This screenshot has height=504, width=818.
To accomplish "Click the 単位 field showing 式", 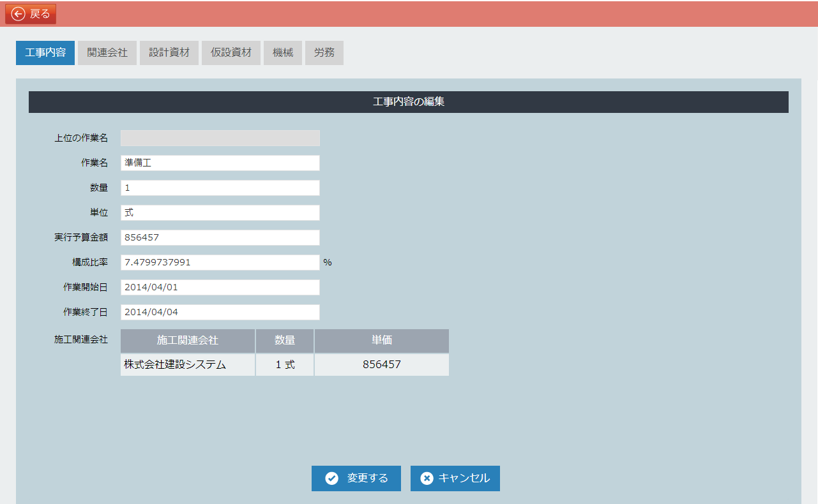I will pos(220,213).
